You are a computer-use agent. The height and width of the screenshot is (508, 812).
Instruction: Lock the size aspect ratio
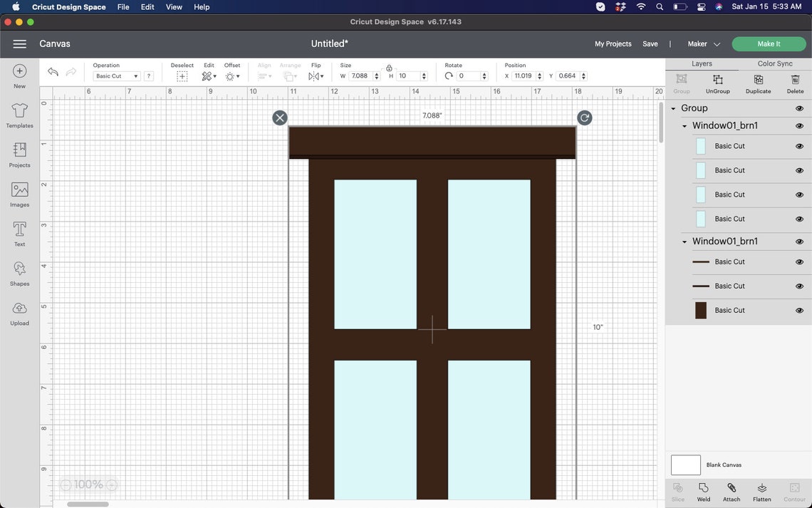pyautogui.click(x=389, y=68)
